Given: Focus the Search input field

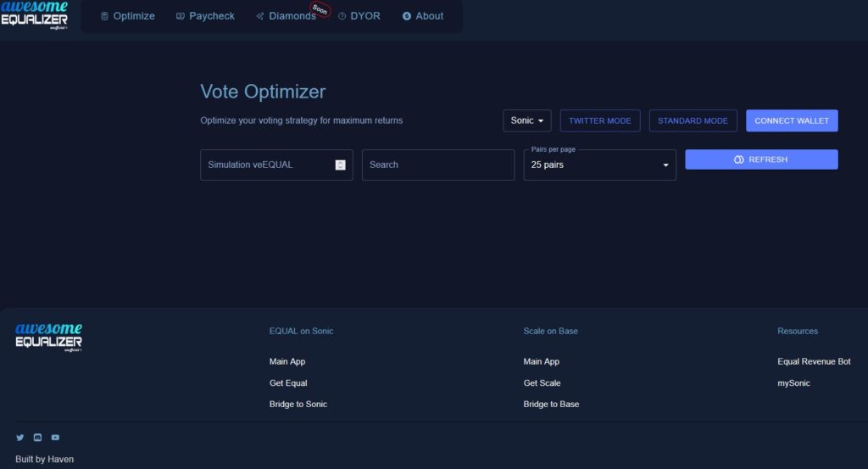Looking at the screenshot, I should 437,165.
